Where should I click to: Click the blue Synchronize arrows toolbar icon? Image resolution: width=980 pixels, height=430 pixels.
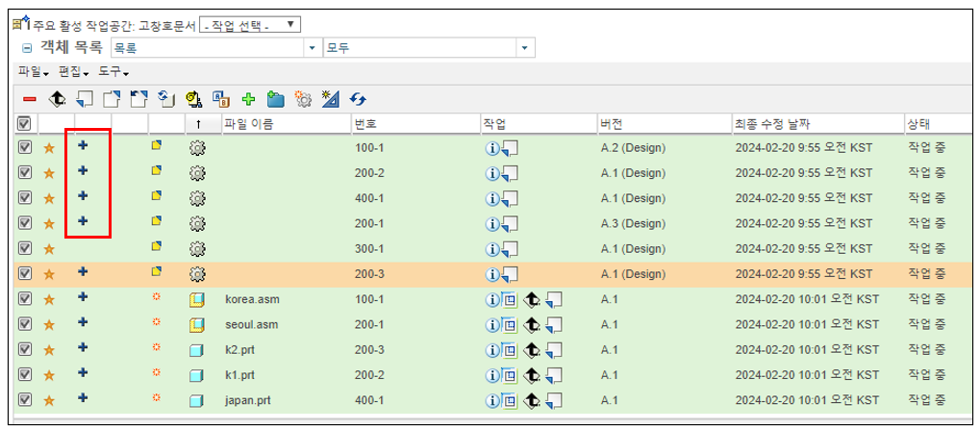click(358, 99)
